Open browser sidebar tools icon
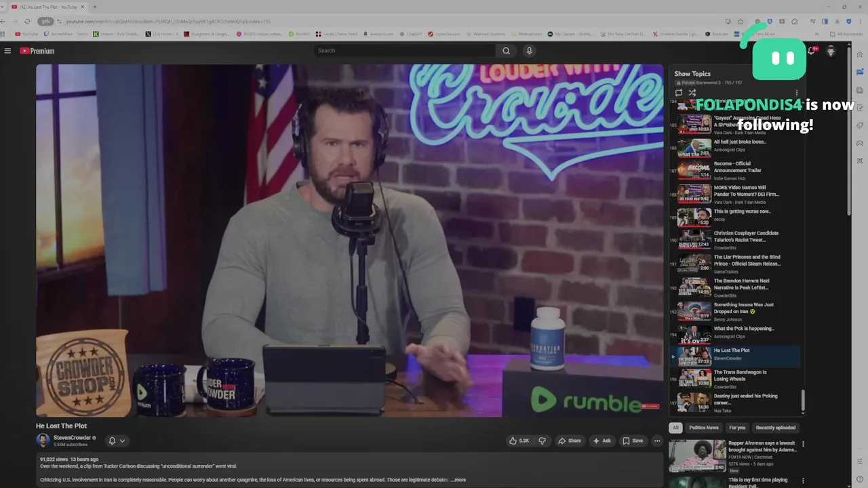The image size is (868, 488). (860, 161)
